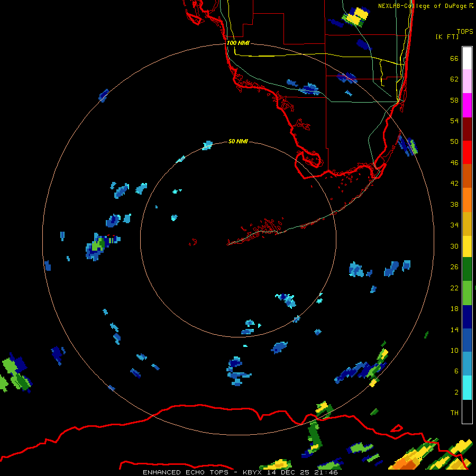Screen dimensions: 476x476
Task: Click the '62' legend value
Action: click(x=454, y=79)
